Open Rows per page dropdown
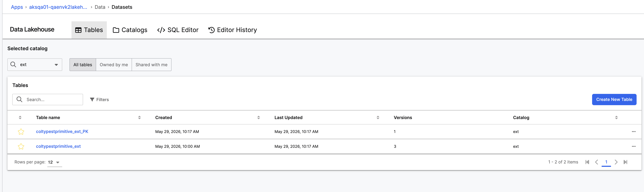This screenshot has height=192, width=644. (54, 162)
